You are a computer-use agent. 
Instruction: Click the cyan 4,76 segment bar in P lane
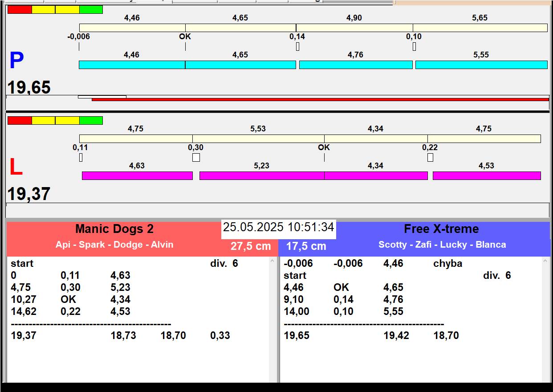355,65
